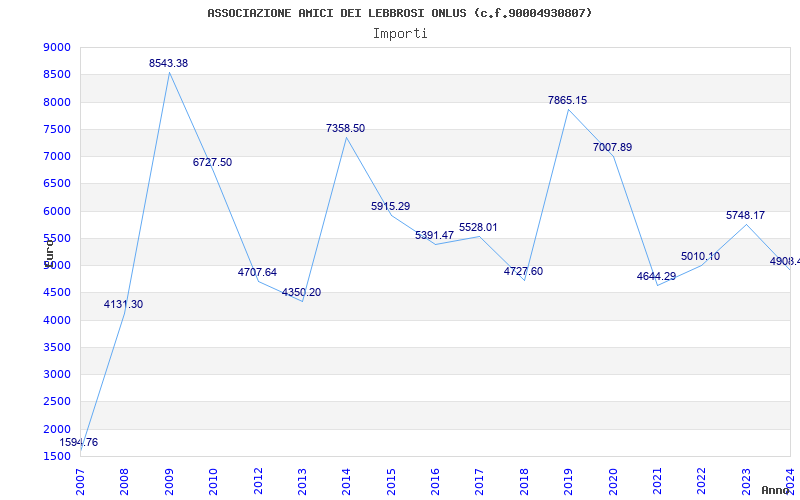Click the x-axis year 2017

pos(480,482)
